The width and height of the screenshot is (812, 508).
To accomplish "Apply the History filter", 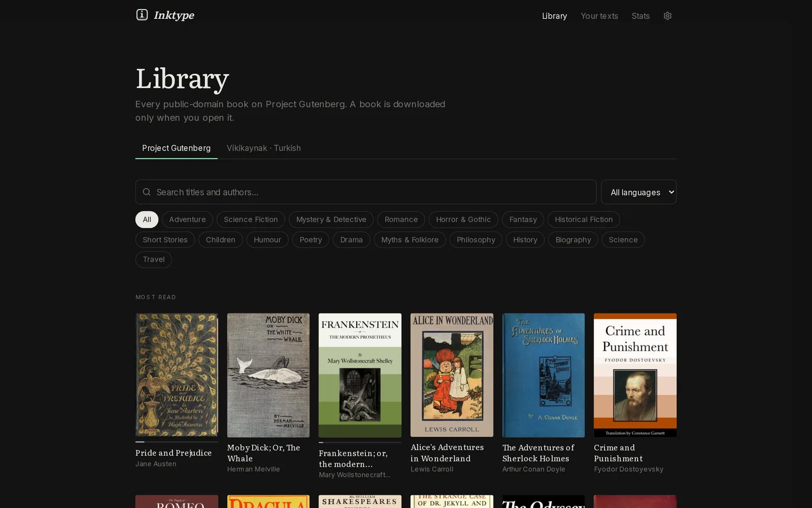I will click(525, 240).
